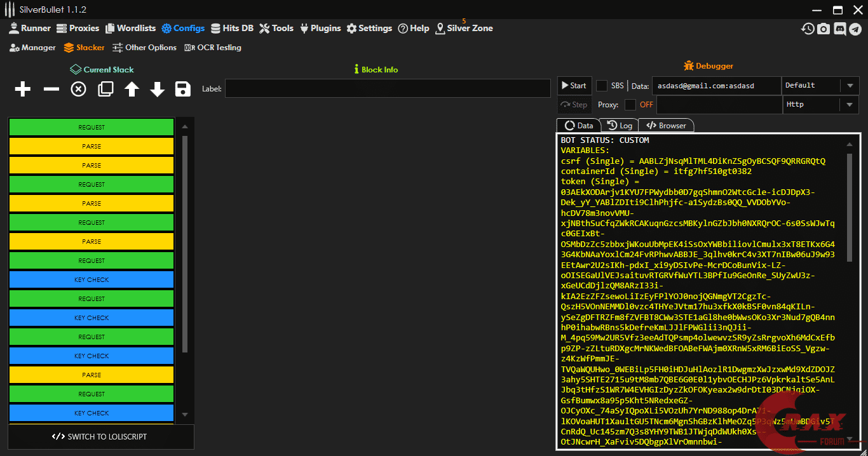This screenshot has height=456, width=868.
Task: Switch to the Stacker sub-tab
Action: 85,48
